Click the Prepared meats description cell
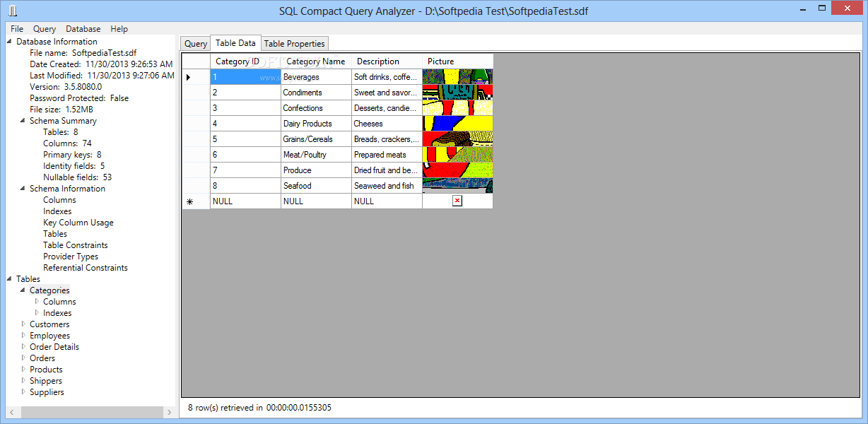This screenshot has width=868, height=424. click(x=387, y=155)
